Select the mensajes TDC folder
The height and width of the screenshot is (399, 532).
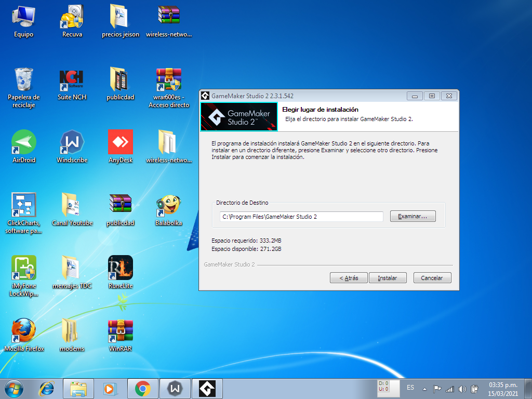pyautogui.click(x=72, y=272)
